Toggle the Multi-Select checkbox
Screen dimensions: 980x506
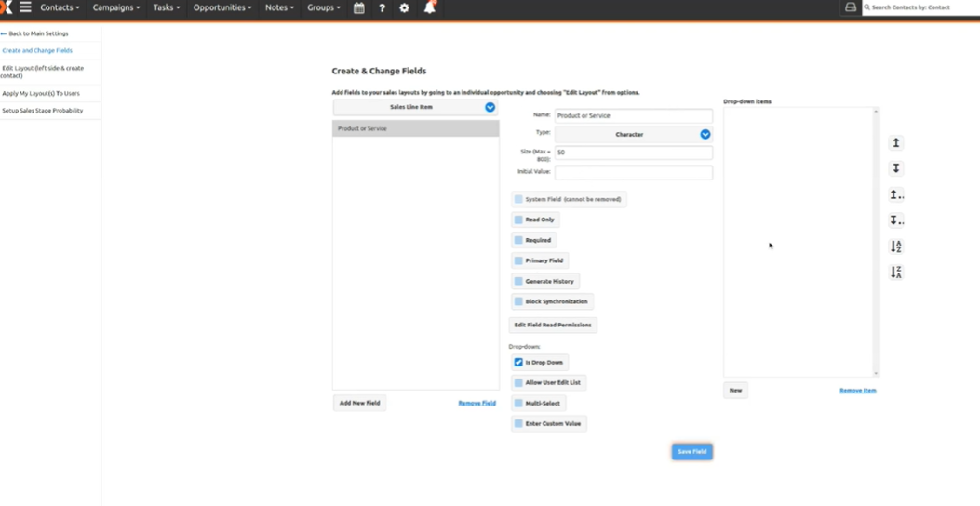pyautogui.click(x=518, y=404)
